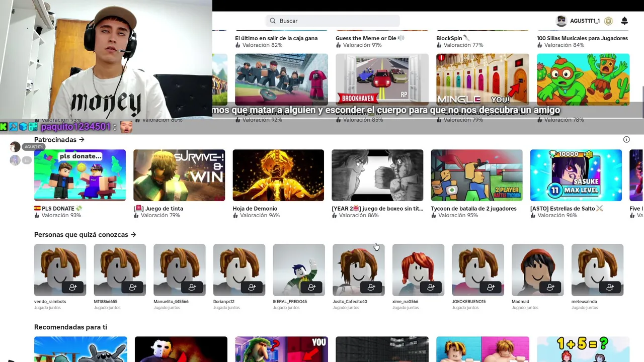The height and width of the screenshot is (362, 644).
Task: Open Personas que quizá conozcas link
Action: coord(85,235)
